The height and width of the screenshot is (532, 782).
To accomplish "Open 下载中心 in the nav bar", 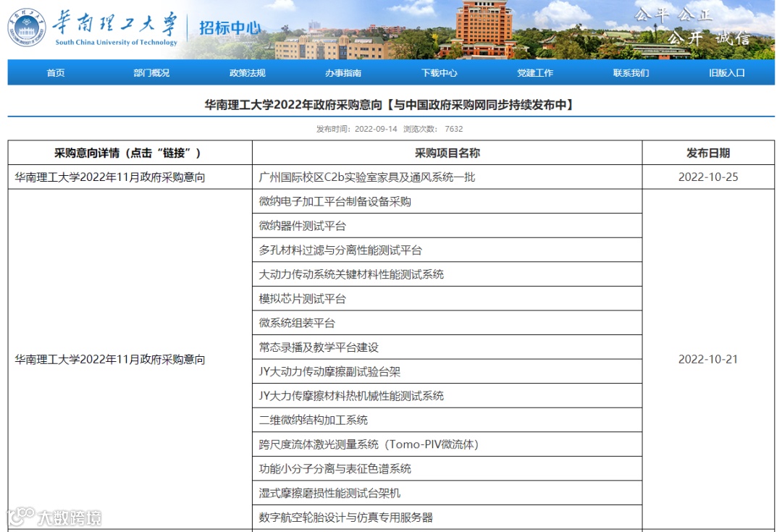I will 440,73.
